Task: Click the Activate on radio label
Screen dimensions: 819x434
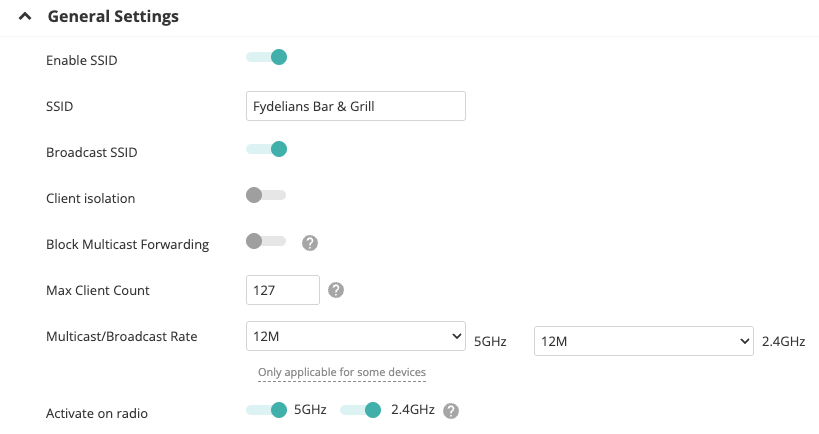Action: coord(90,413)
